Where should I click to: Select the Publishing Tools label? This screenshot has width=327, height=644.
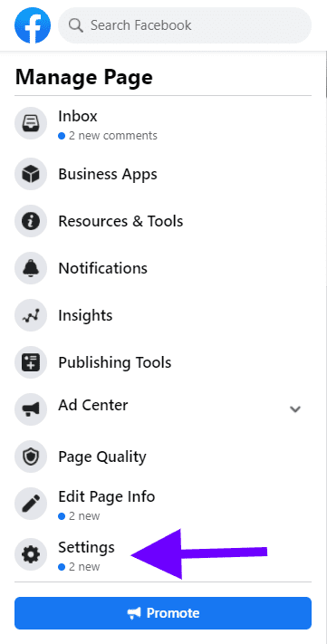115,362
